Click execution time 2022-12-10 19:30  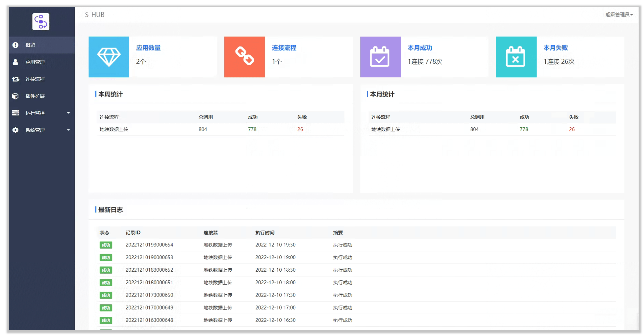275,245
